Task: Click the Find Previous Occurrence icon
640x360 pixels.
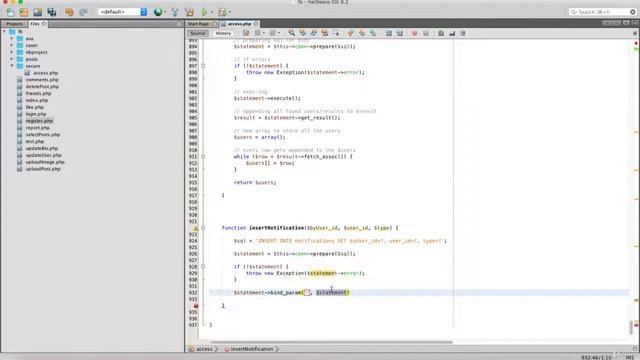Action: point(302,33)
